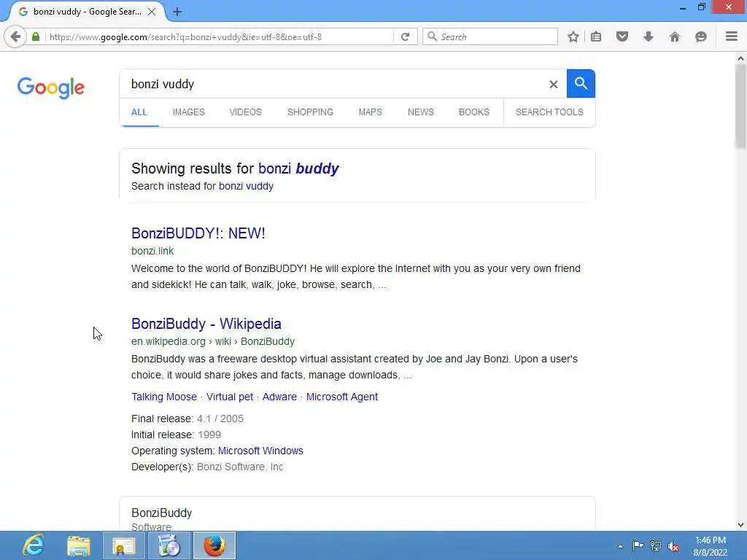Screen dimensions: 747x560
Task: Open the Microsoft Agent sitelink
Action: 342,397
